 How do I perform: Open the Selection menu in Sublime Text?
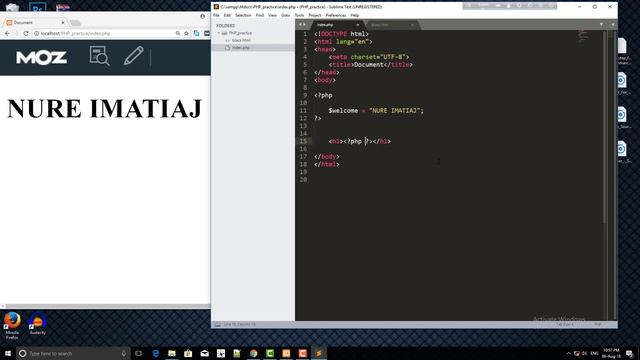click(243, 15)
